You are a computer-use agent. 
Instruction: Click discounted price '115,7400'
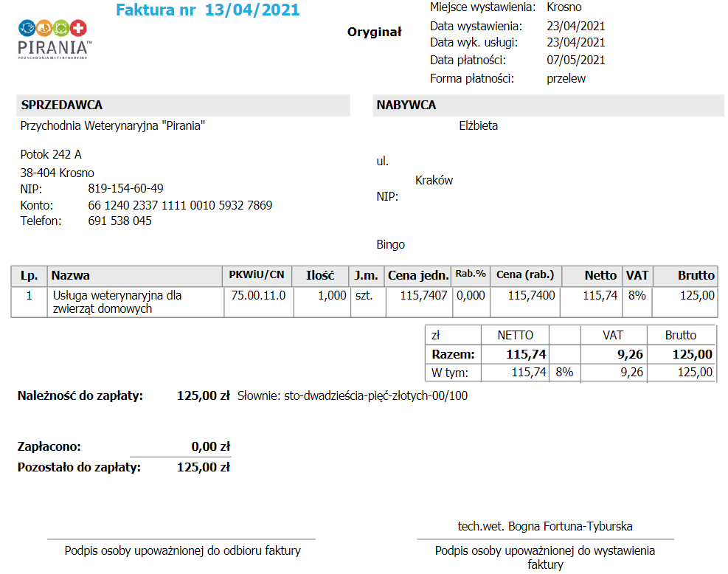[531, 295]
